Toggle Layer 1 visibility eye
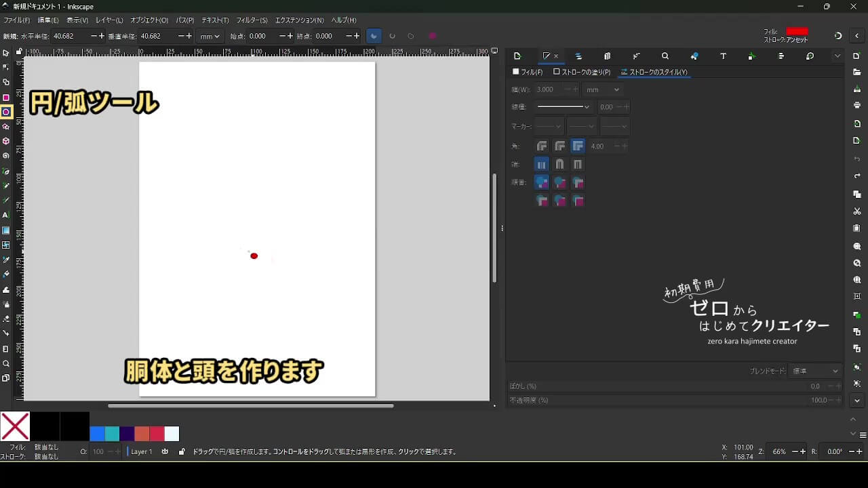Image resolution: width=868 pixels, height=488 pixels. (x=165, y=451)
